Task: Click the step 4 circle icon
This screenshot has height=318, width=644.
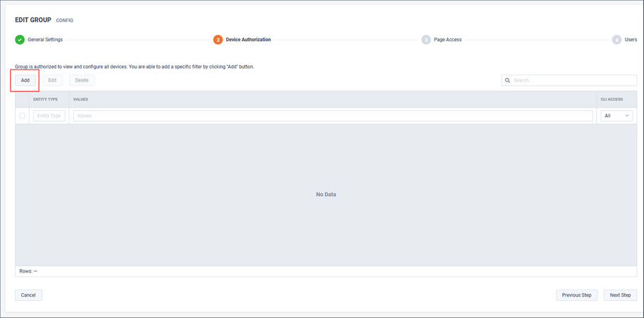Action: click(x=616, y=40)
